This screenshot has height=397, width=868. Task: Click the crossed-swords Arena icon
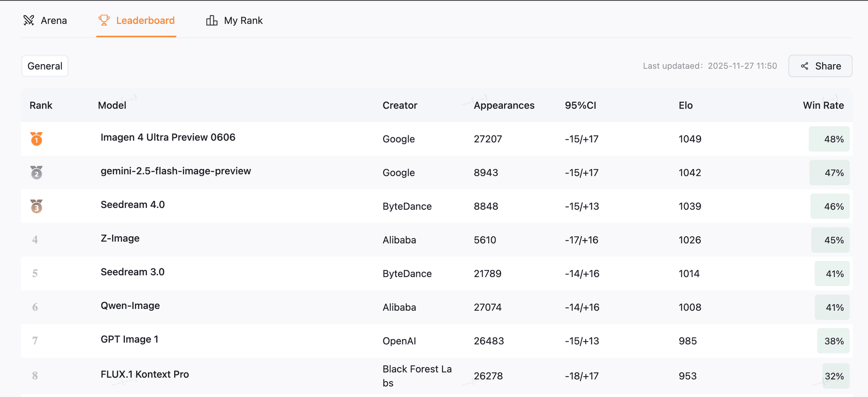pos(28,20)
